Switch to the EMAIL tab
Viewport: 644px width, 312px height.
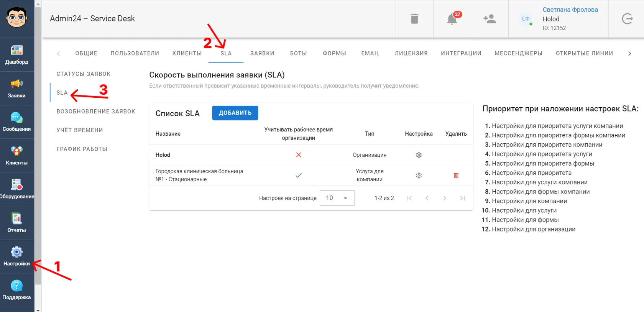[370, 53]
